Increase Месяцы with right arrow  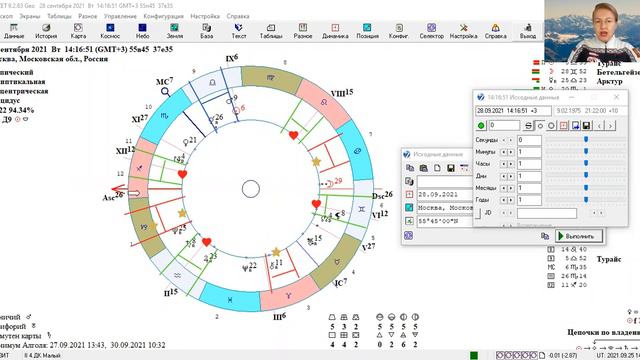coord(510,188)
